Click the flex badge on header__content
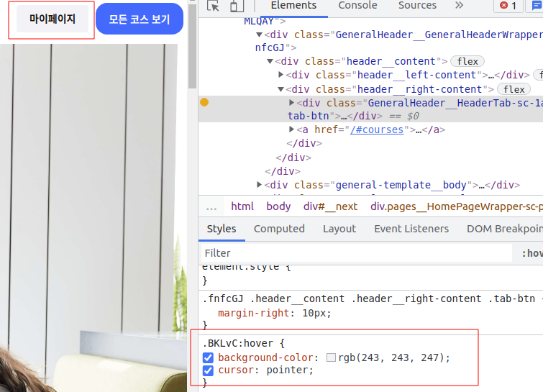The image size is (543, 392). click(467, 61)
